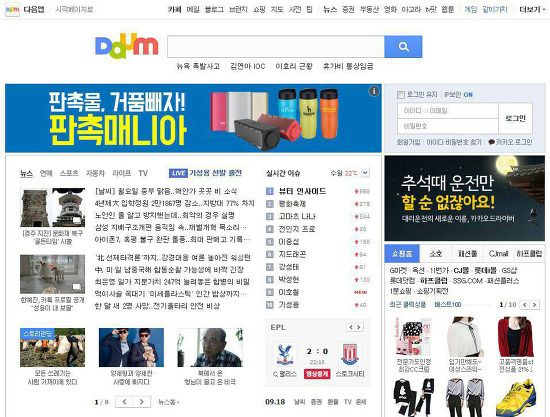Select CJmall shopping tab
This screenshot has height=417, width=550.
498,254
